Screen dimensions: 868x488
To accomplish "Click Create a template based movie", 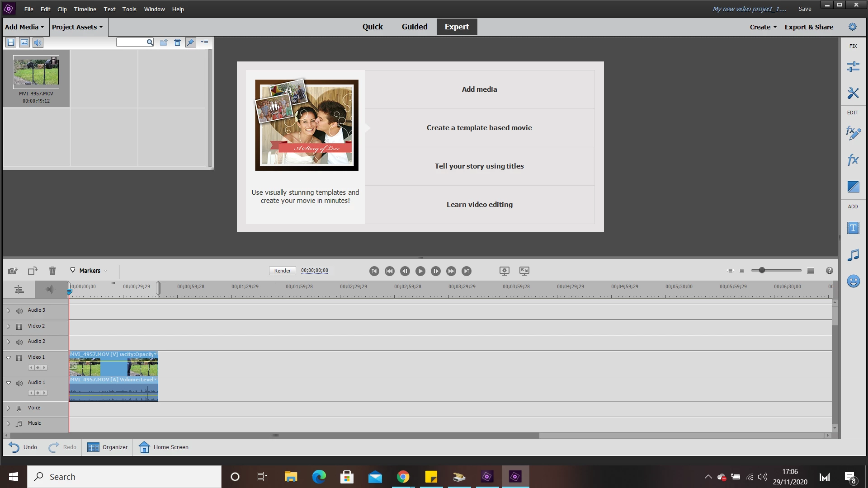I will pyautogui.click(x=479, y=128).
